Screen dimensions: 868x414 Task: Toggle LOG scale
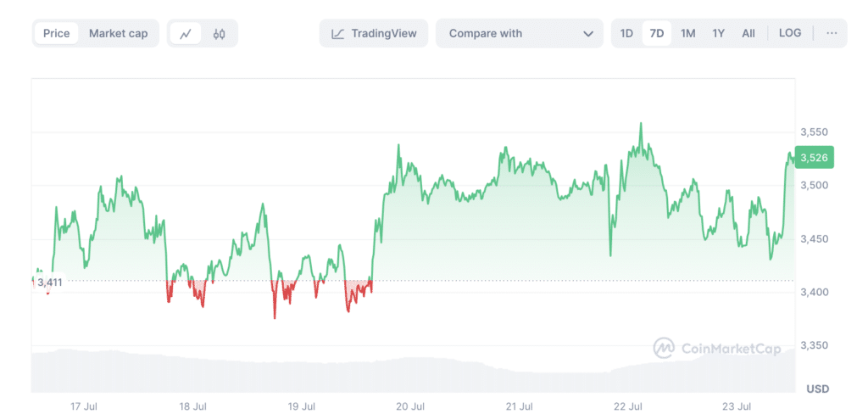tap(790, 34)
